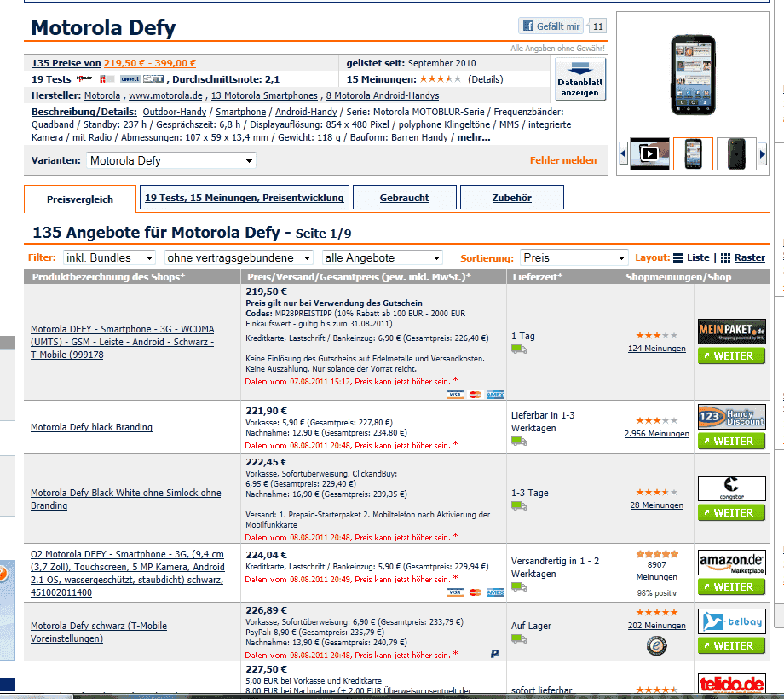Screen dimensions: 784x699
Task: Open the Varianten dropdown showing Motorola Defy
Action: 171,160
